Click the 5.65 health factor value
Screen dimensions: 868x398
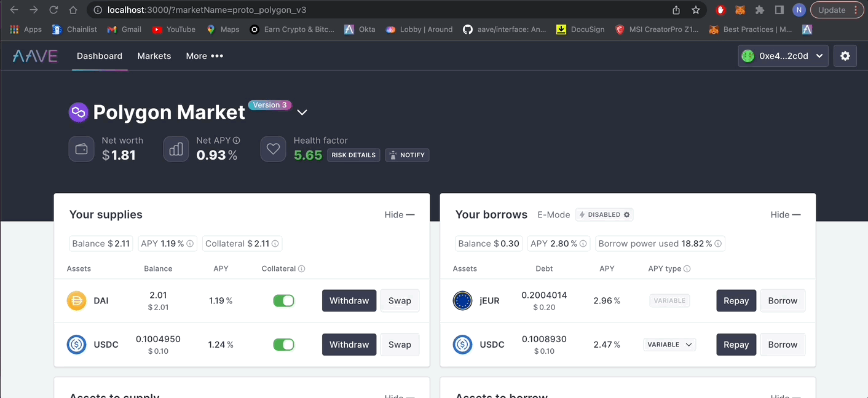(308, 155)
